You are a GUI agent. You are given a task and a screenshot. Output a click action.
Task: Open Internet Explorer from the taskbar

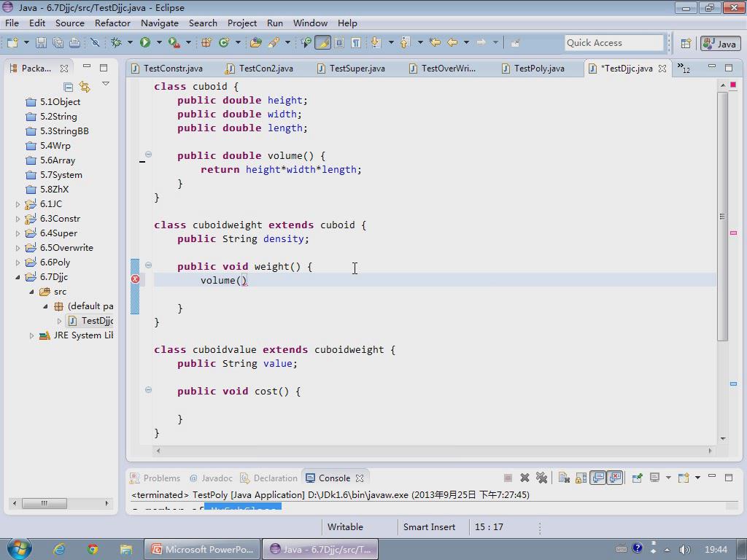click(x=60, y=549)
